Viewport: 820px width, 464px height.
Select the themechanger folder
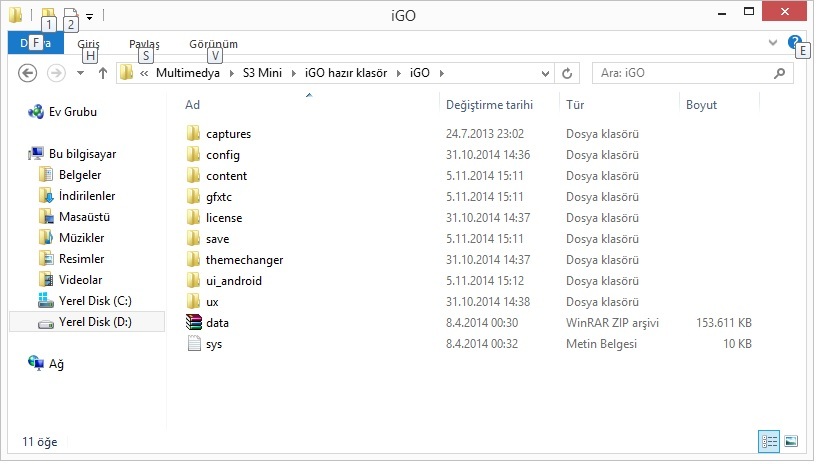point(244,260)
